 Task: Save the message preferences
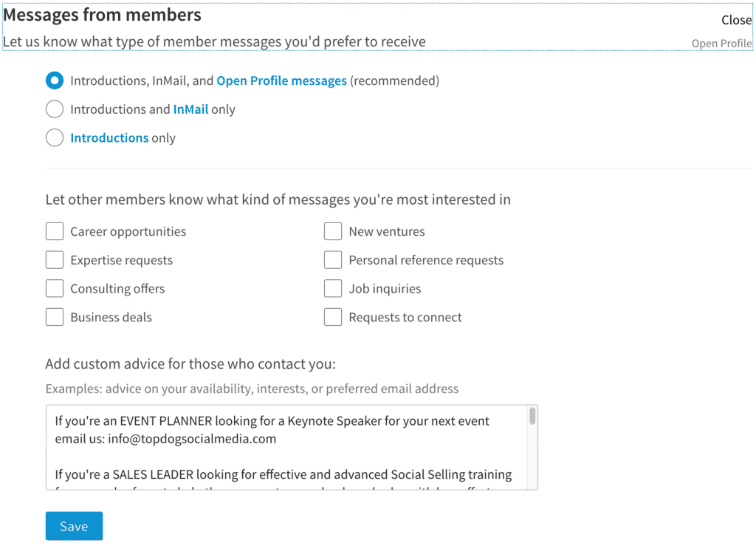pos(74,525)
